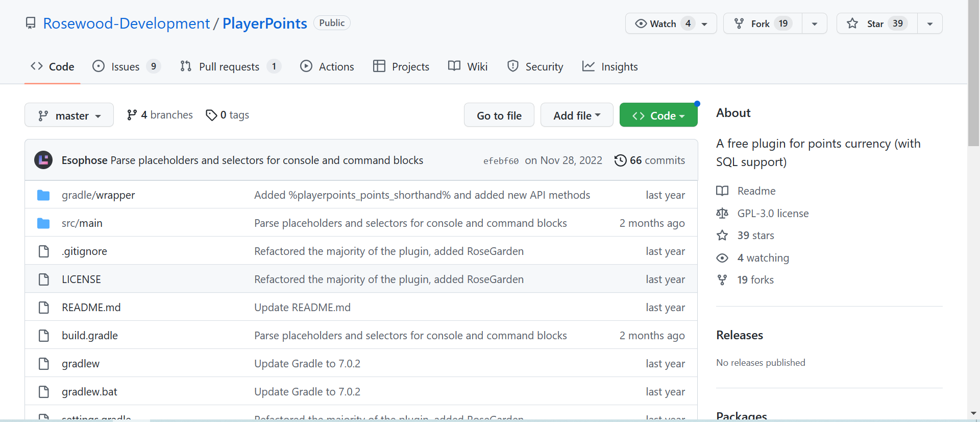View the 19 forks link
Image resolution: width=980 pixels, height=422 pixels.
[x=755, y=280]
